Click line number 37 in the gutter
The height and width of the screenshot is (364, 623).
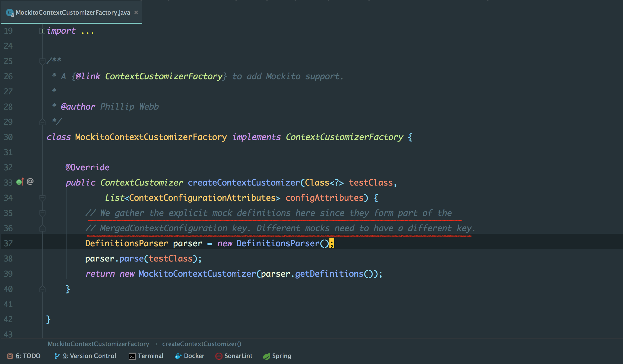pyautogui.click(x=8, y=243)
